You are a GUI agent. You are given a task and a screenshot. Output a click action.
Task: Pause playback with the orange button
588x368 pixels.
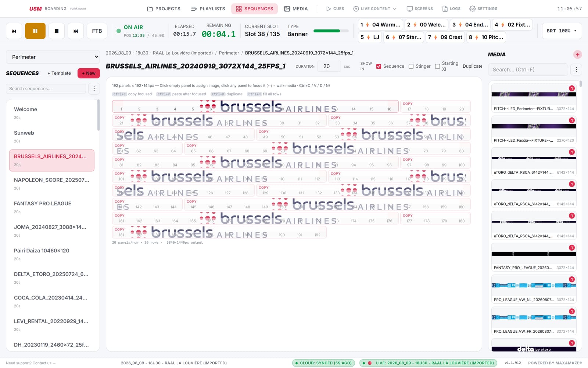(35, 31)
